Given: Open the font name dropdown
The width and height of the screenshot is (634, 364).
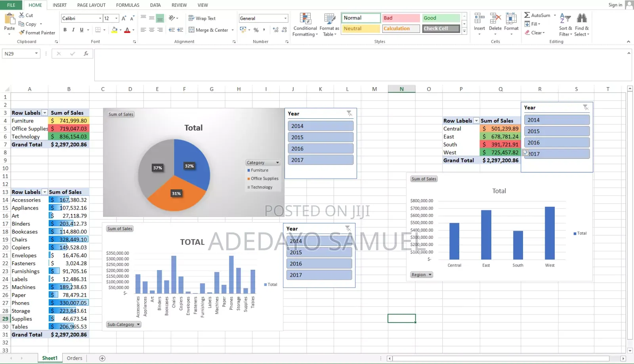Looking at the screenshot, I should 100,18.
